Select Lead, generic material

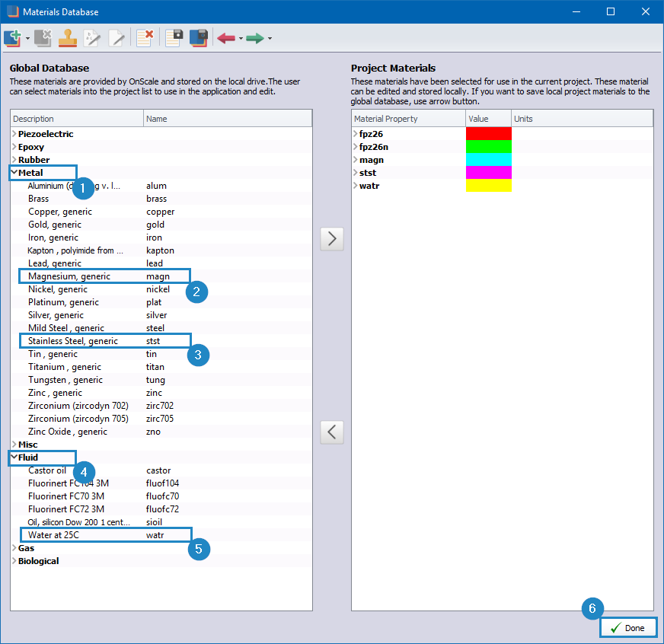(161, 263)
